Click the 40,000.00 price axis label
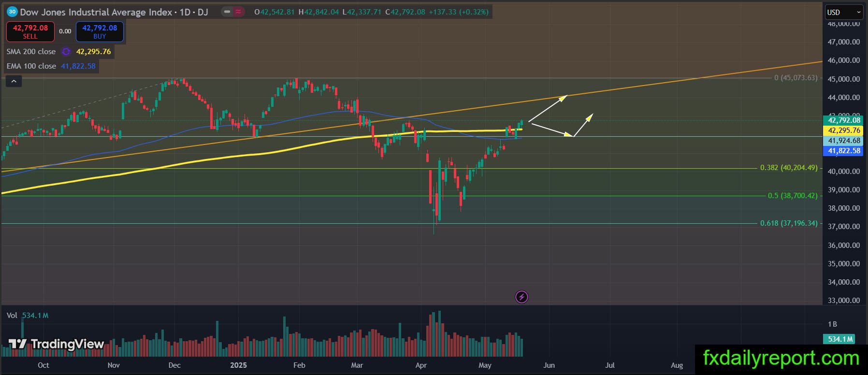868x375 pixels. (x=844, y=172)
